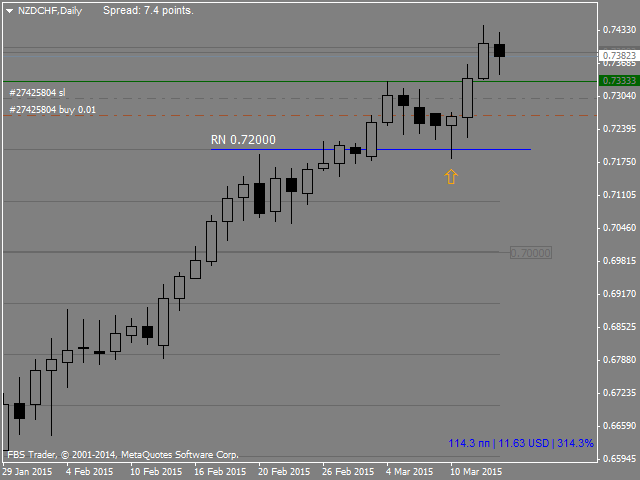Click the RN 0.72000 line label
The image size is (640, 480).
click(x=243, y=140)
